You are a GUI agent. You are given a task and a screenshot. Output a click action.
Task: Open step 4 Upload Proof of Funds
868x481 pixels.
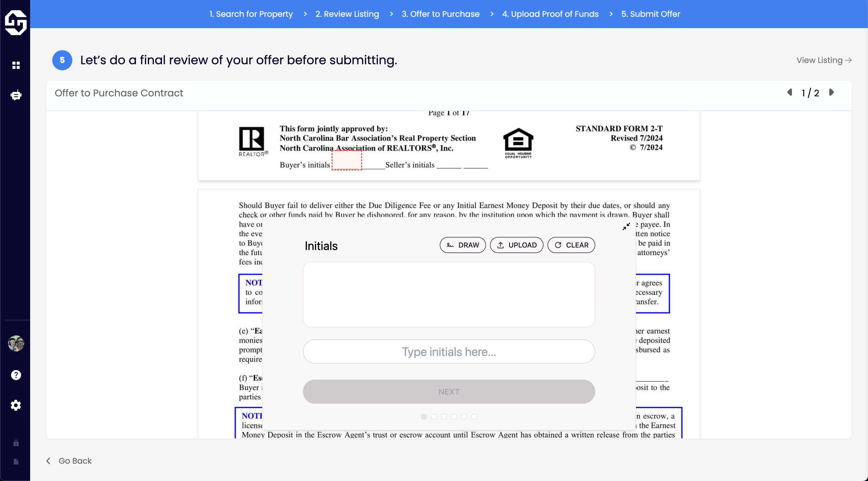pos(550,14)
